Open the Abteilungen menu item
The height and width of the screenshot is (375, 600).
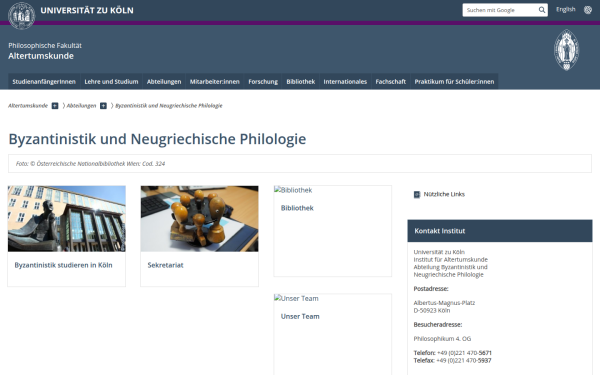[164, 82]
